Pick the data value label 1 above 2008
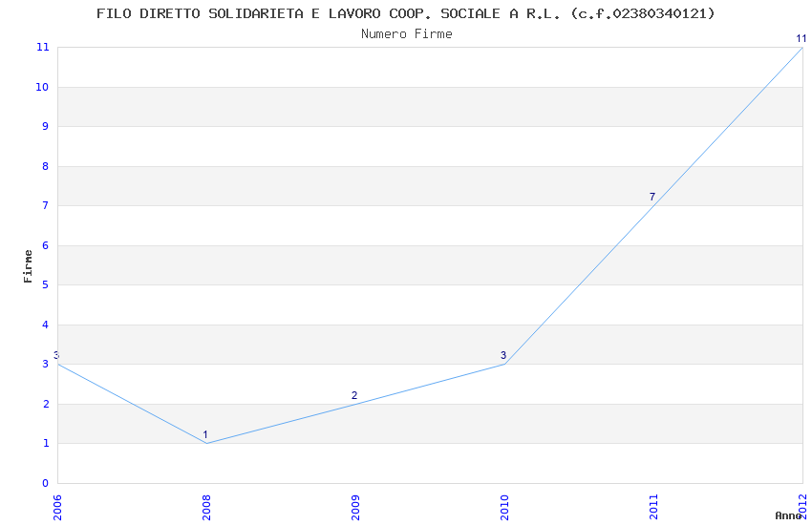Screen dimensions: 812x525 point(205,434)
